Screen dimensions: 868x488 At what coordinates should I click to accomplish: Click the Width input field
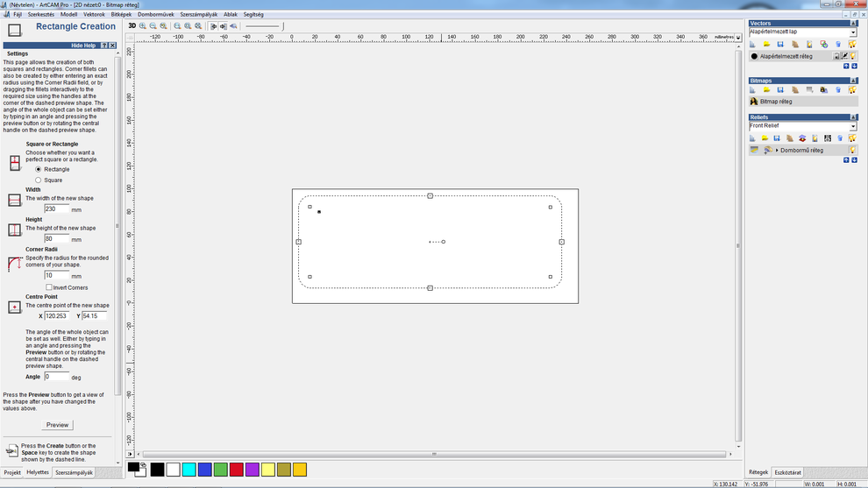pos(56,209)
